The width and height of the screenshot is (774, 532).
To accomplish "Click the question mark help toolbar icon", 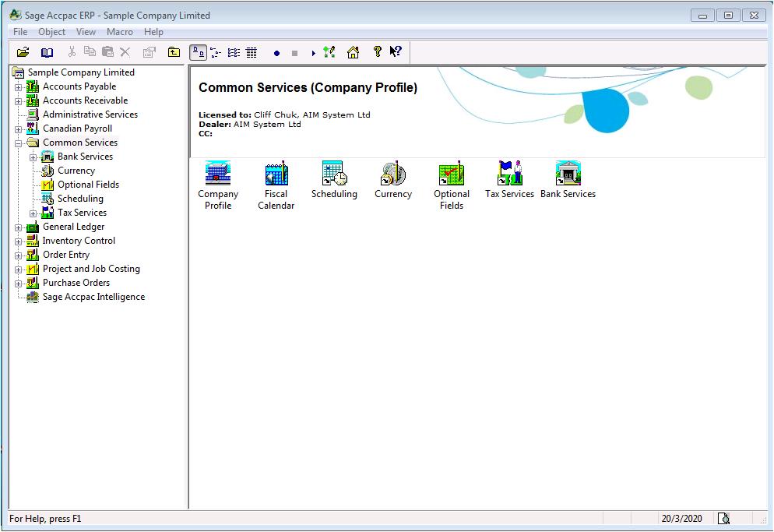I will coord(378,52).
